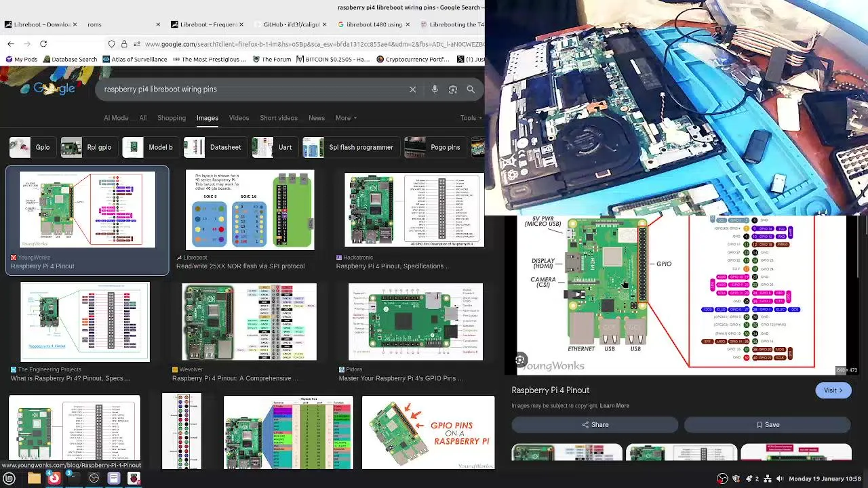Open Google Lens image search icon
This screenshot has height=488, width=868.
tap(453, 89)
